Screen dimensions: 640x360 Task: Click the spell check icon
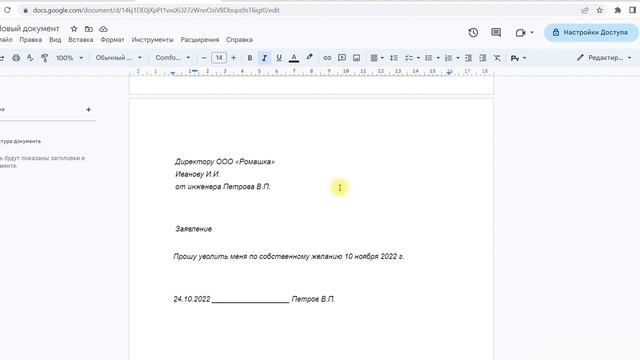[x=30, y=58]
